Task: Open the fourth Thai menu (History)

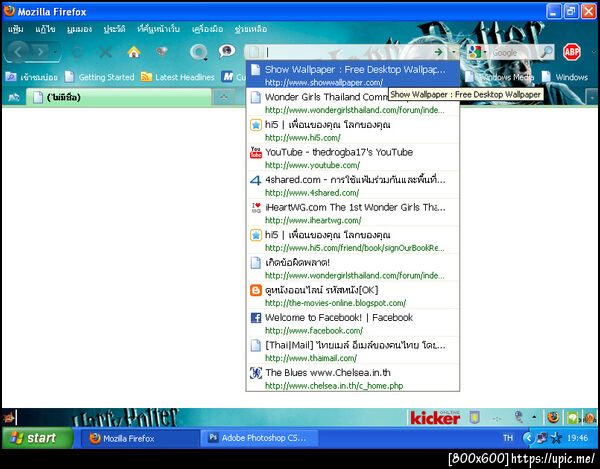Action: point(114,29)
